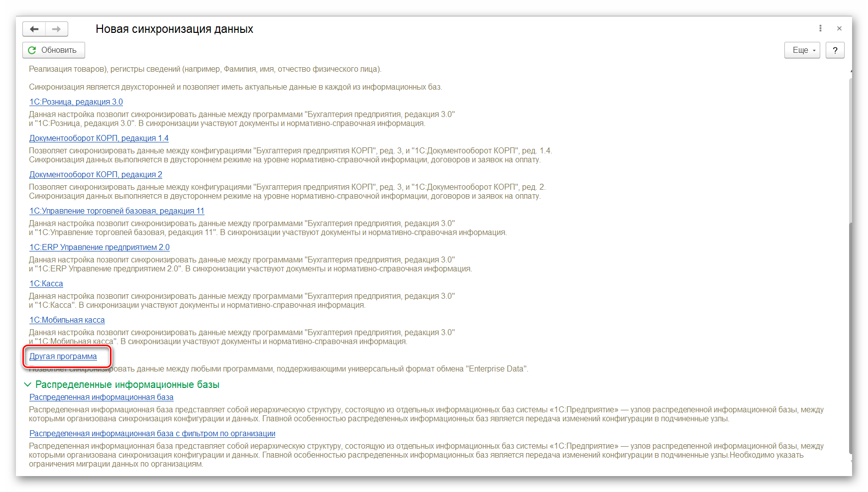Open the 1С:Касса sync link
This screenshot has height=492, width=868.
46,284
